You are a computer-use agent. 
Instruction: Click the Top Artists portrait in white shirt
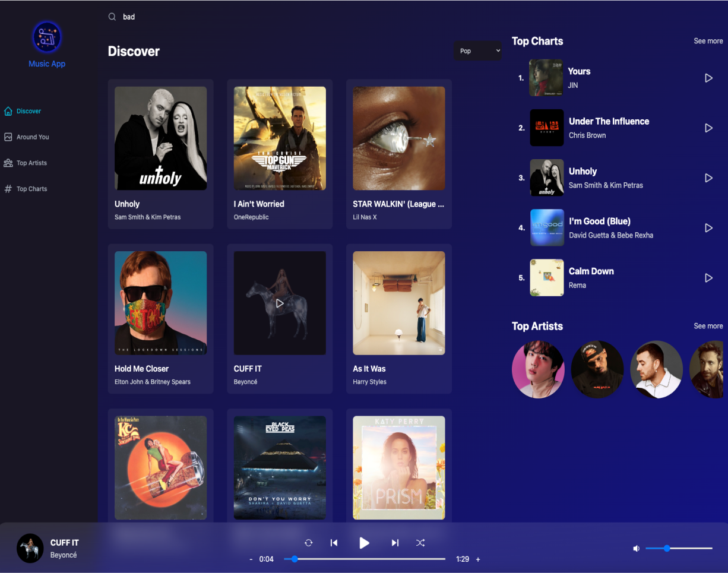click(657, 369)
